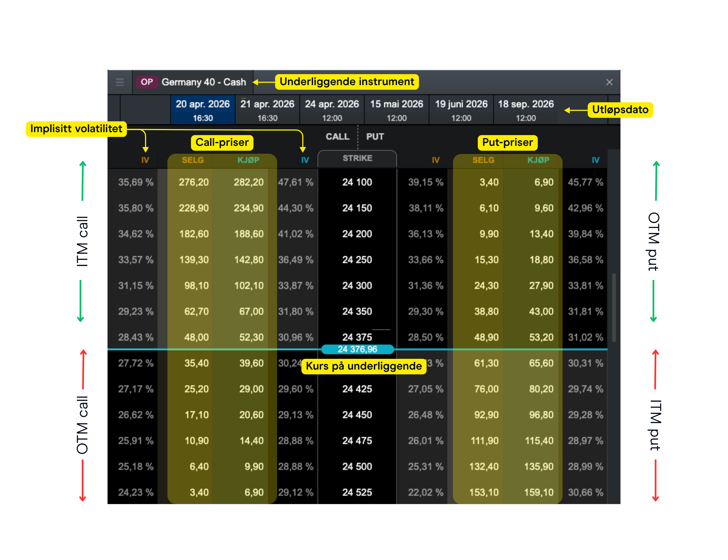Select strike 24 100 row
Viewport: 728px width, 560px height.
[357, 182]
